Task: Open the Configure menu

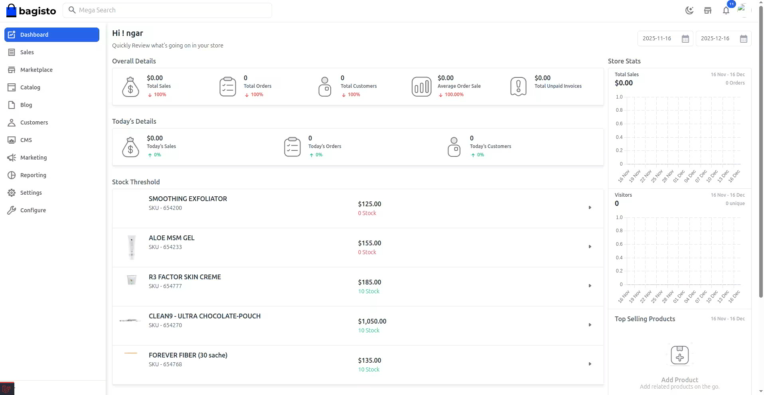Action: click(x=52, y=210)
